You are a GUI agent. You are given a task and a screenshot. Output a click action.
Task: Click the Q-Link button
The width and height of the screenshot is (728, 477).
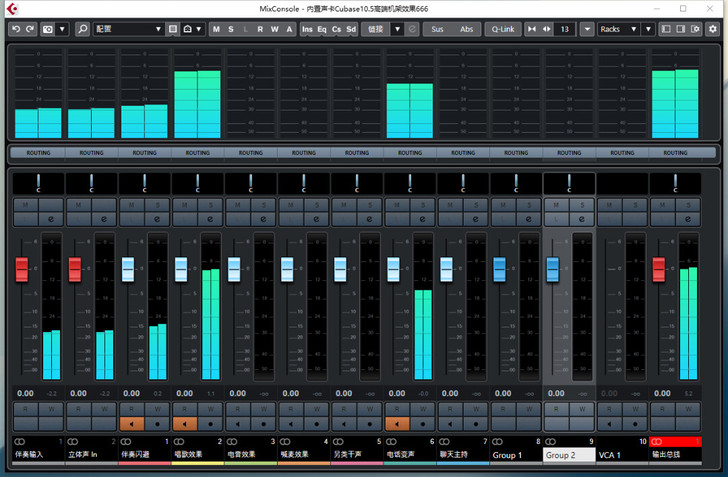click(502, 30)
